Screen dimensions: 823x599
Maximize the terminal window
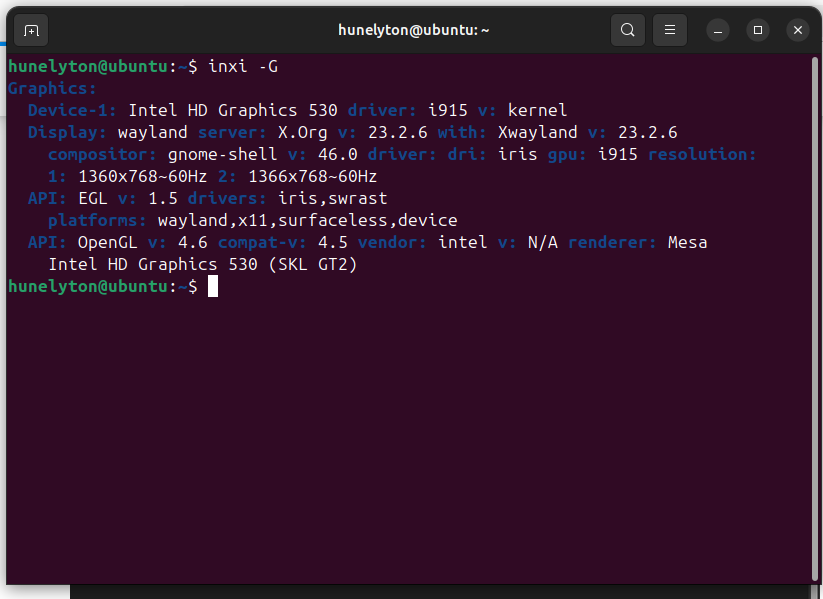pos(758,30)
